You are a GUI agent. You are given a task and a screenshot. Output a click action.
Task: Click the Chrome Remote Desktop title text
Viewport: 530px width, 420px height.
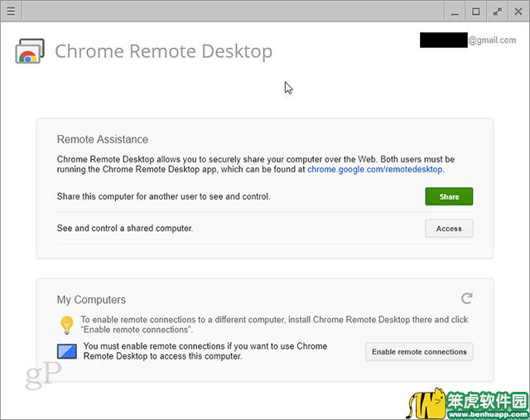164,51
